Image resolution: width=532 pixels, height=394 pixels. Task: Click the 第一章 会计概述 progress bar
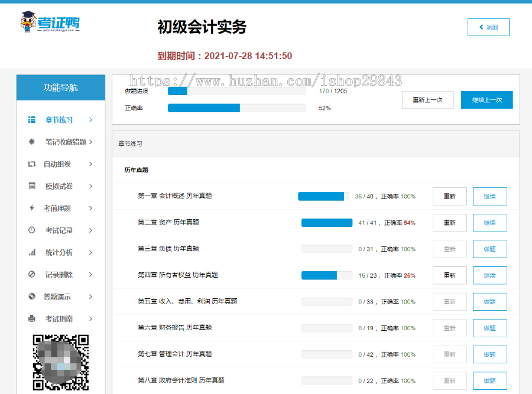(x=323, y=196)
